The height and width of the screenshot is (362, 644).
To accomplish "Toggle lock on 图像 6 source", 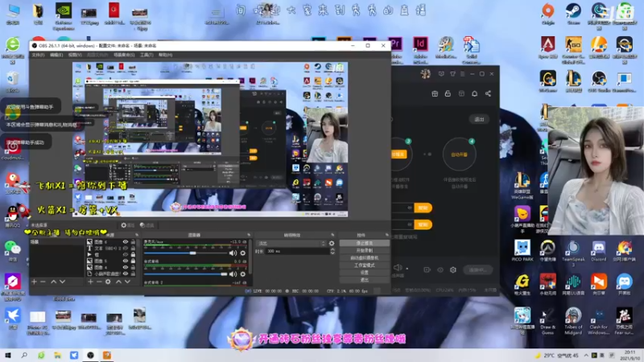I will pos(133,242).
